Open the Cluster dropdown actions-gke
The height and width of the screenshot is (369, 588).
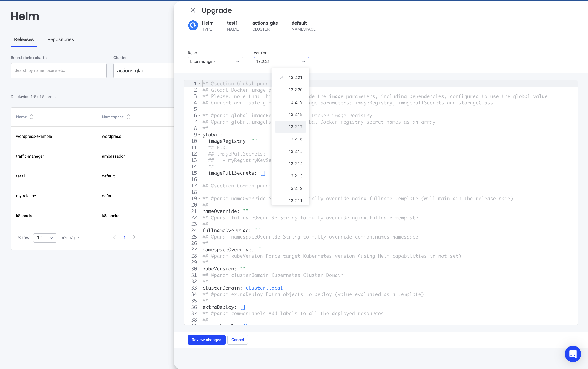point(144,70)
